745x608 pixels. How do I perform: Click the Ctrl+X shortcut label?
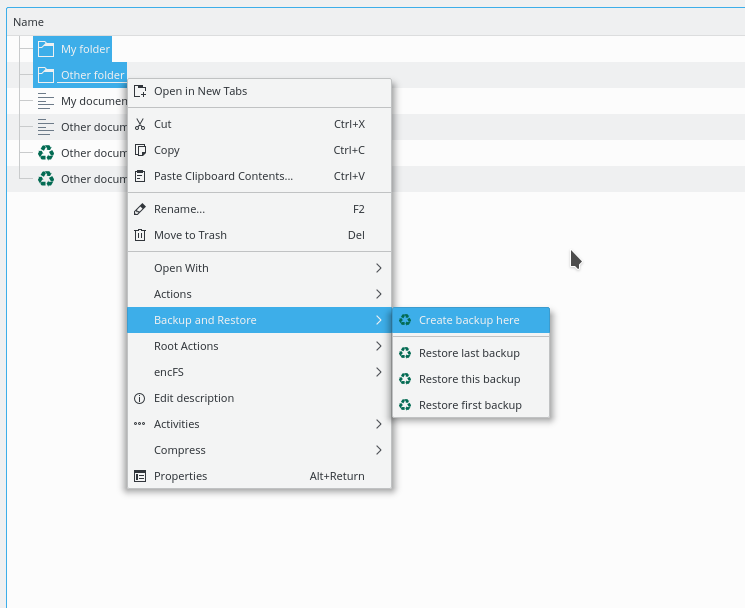(x=349, y=124)
